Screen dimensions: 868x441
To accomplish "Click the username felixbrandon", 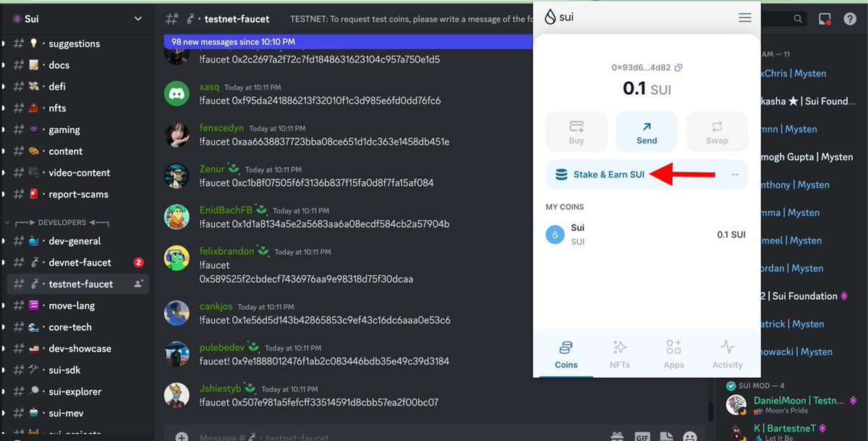I will coord(226,252).
